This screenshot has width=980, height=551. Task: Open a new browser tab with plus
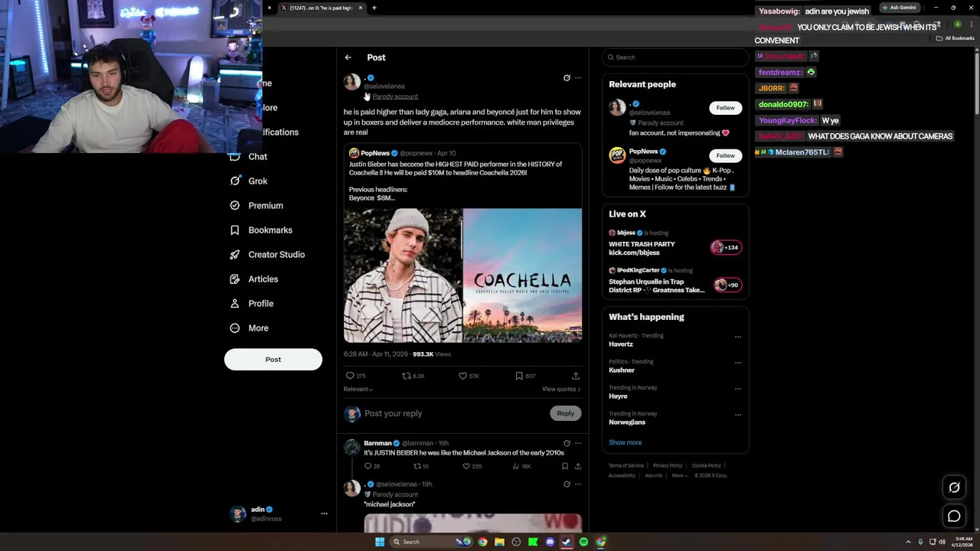pos(374,8)
